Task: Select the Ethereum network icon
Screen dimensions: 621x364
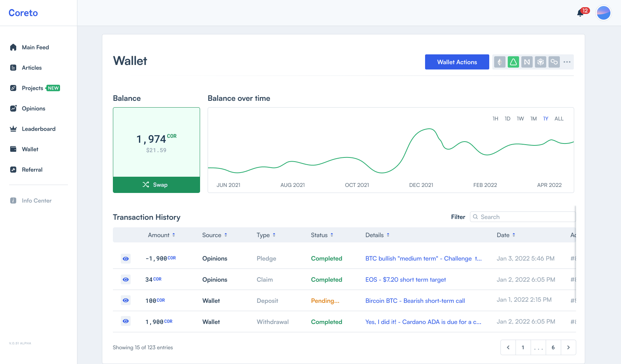Action: (500, 62)
